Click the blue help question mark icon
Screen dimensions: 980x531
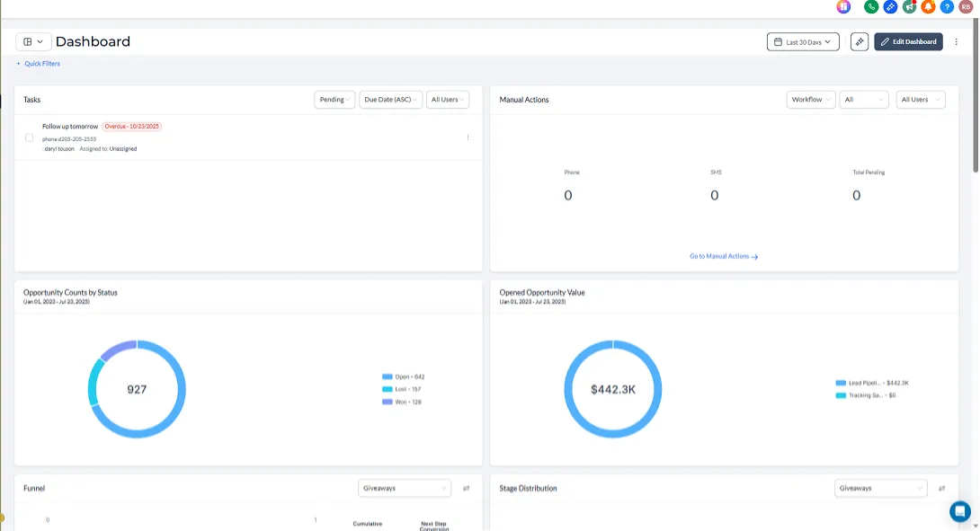coord(947,7)
